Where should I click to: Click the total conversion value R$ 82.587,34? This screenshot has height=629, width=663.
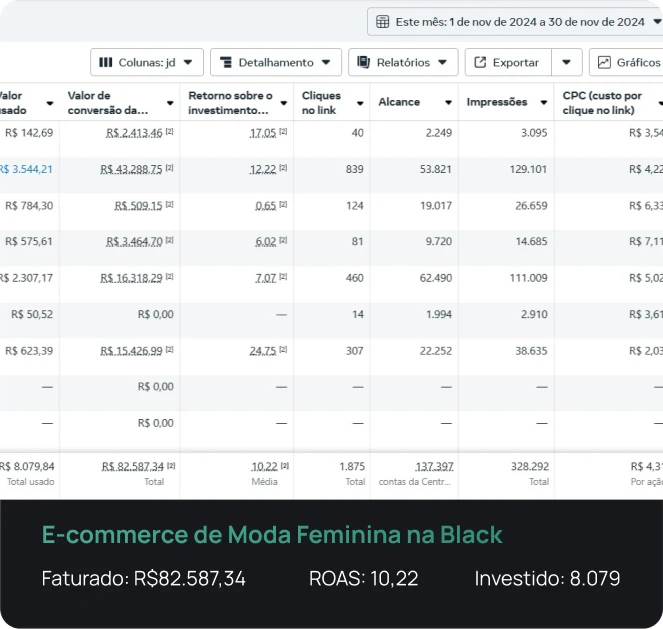[132, 466]
